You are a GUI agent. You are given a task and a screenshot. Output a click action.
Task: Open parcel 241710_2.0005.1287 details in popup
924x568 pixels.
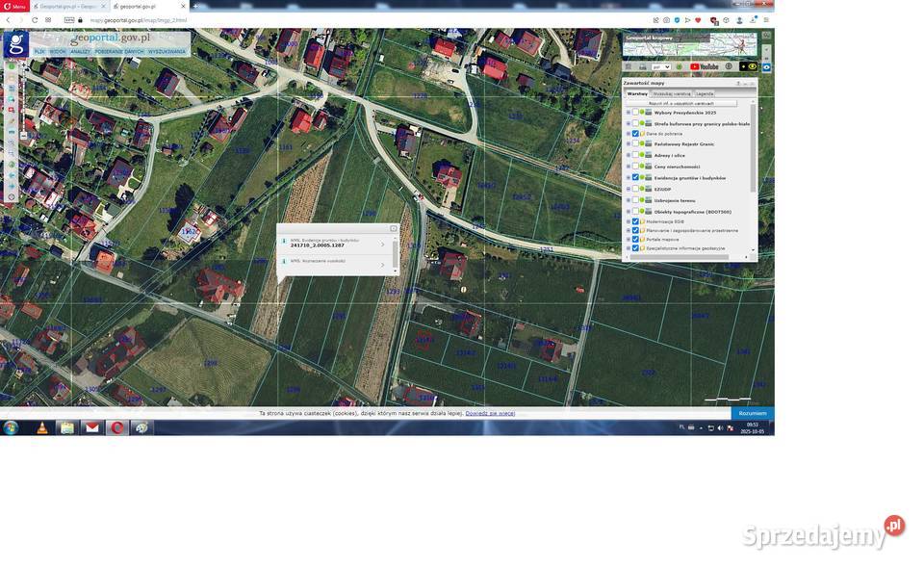[382, 244]
